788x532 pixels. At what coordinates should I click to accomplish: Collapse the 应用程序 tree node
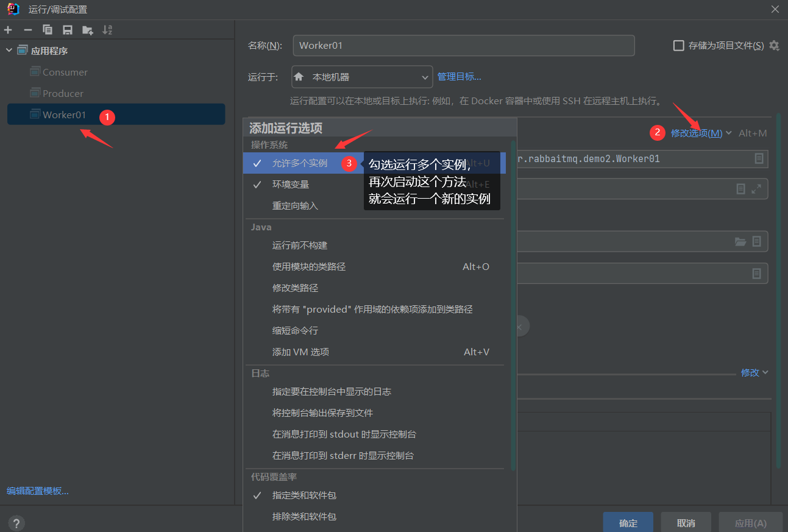tap(9, 51)
